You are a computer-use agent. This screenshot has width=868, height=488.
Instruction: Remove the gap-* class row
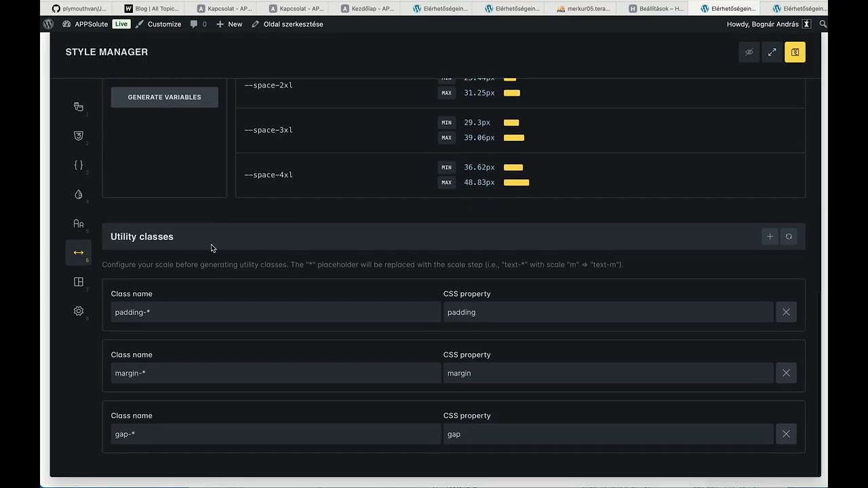pos(786,434)
